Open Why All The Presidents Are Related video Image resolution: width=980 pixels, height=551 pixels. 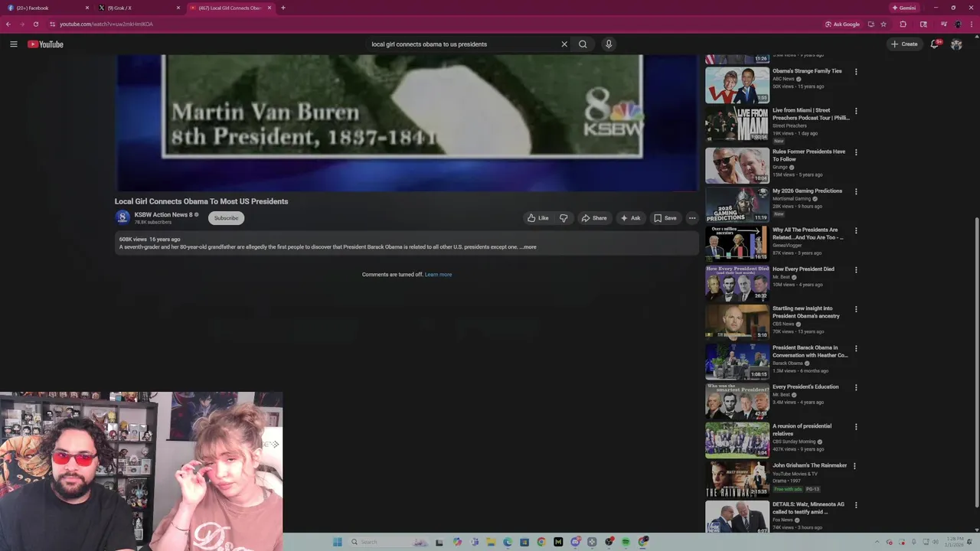click(x=808, y=233)
